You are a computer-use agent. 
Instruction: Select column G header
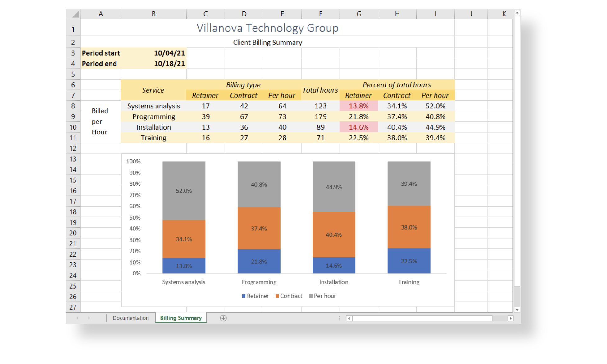359,14
